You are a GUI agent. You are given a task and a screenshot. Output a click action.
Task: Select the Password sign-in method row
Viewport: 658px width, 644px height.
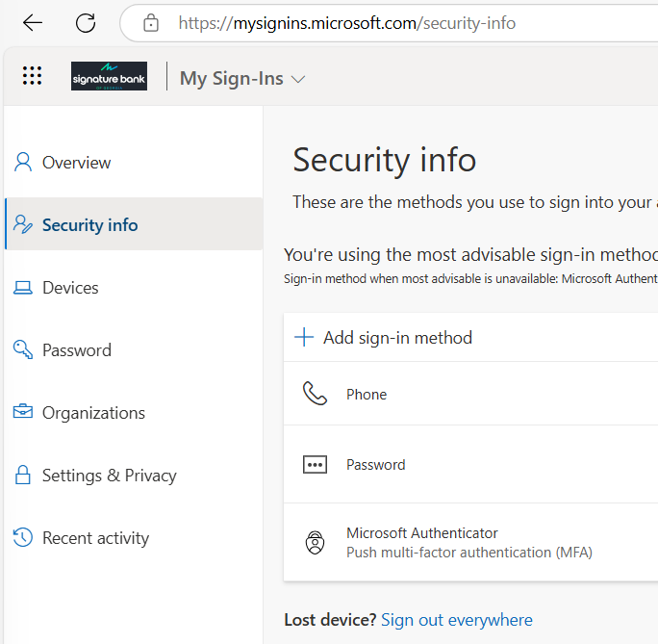[x=470, y=464]
